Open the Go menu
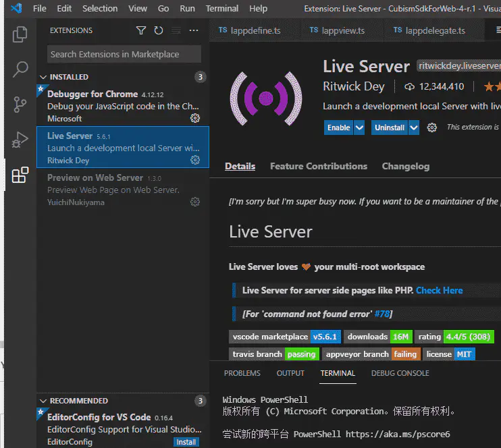501x448 pixels. tap(163, 8)
